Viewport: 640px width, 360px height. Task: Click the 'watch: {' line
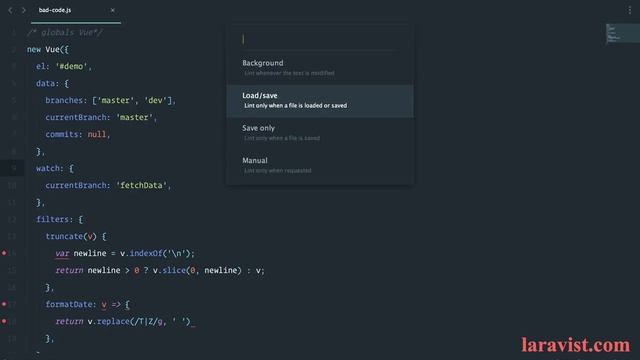55,168
